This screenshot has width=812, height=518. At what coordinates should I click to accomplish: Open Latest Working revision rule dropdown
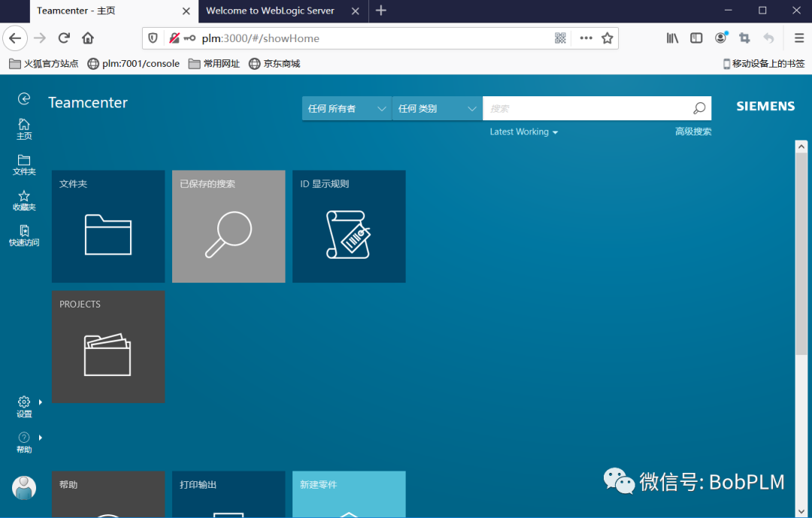click(x=524, y=132)
